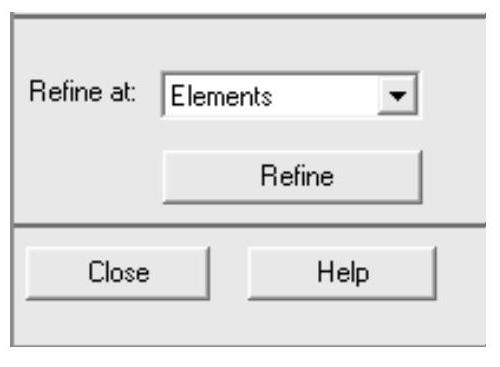This screenshot has height=367, width=500.
Task: Click the Close button left of Help
Action: coord(118,273)
